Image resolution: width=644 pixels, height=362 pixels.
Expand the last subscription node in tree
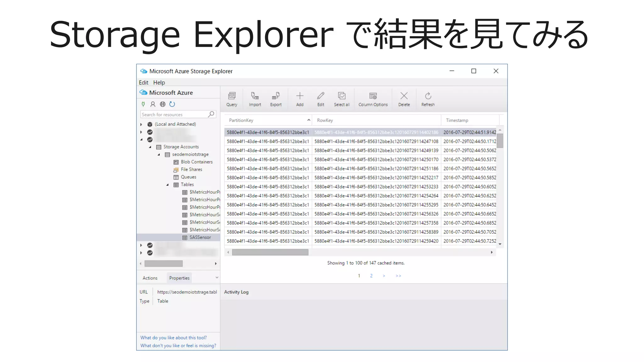click(141, 253)
